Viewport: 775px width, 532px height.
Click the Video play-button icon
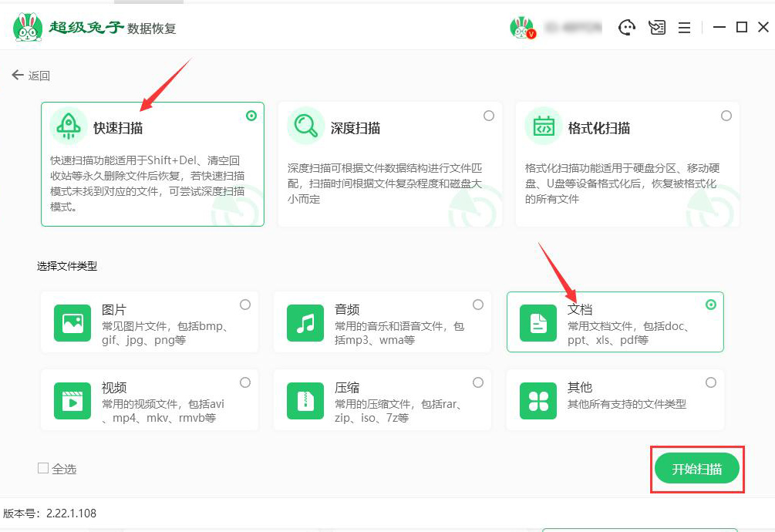click(x=71, y=399)
